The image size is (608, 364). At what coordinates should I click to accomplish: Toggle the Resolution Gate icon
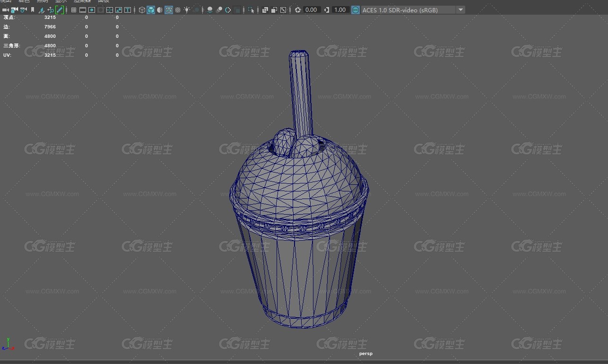[92, 9]
